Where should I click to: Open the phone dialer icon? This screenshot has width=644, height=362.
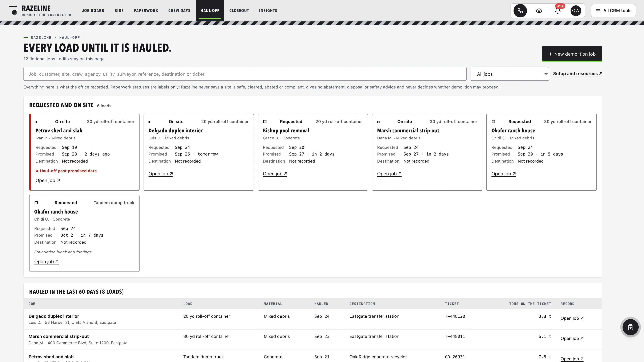click(x=520, y=11)
